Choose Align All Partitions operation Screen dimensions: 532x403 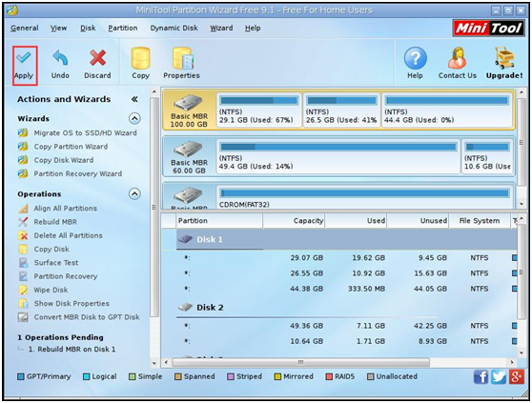click(x=57, y=208)
